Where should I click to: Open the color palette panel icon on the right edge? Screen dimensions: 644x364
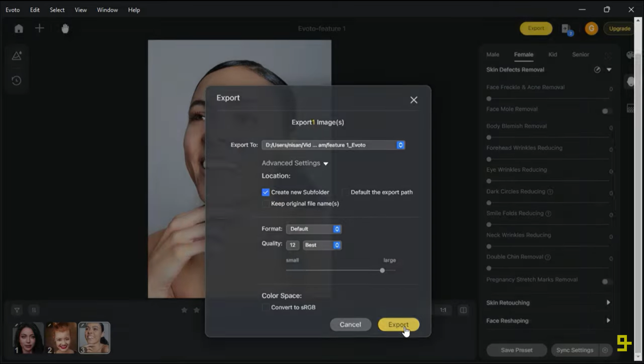click(631, 55)
